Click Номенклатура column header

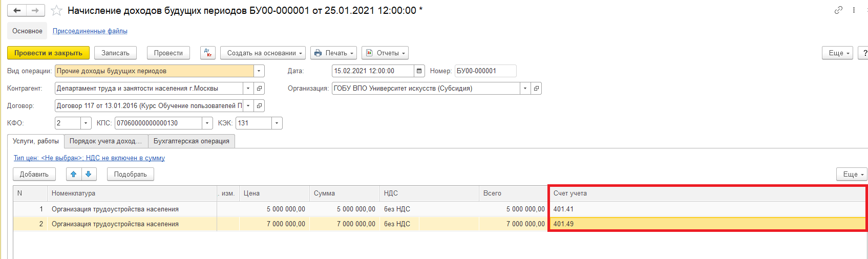tap(132, 193)
